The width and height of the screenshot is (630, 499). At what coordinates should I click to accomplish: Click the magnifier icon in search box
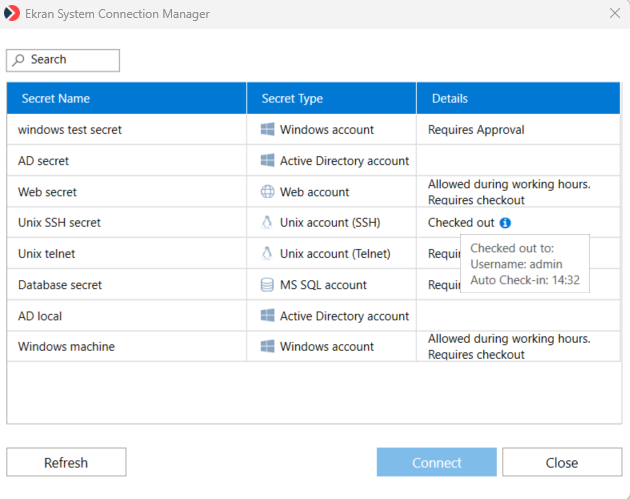pyautogui.click(x=19, y=60)
